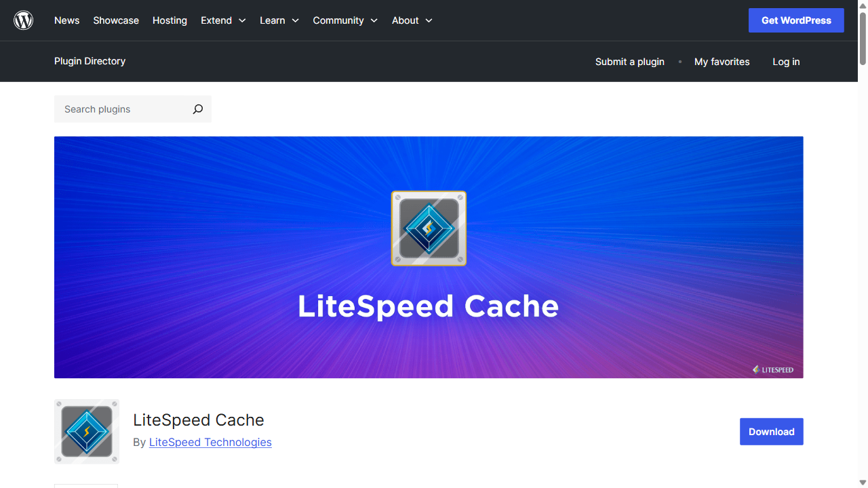
Task: Click the LITESPEED logo on the banner corner
Action: pos(773,369)
